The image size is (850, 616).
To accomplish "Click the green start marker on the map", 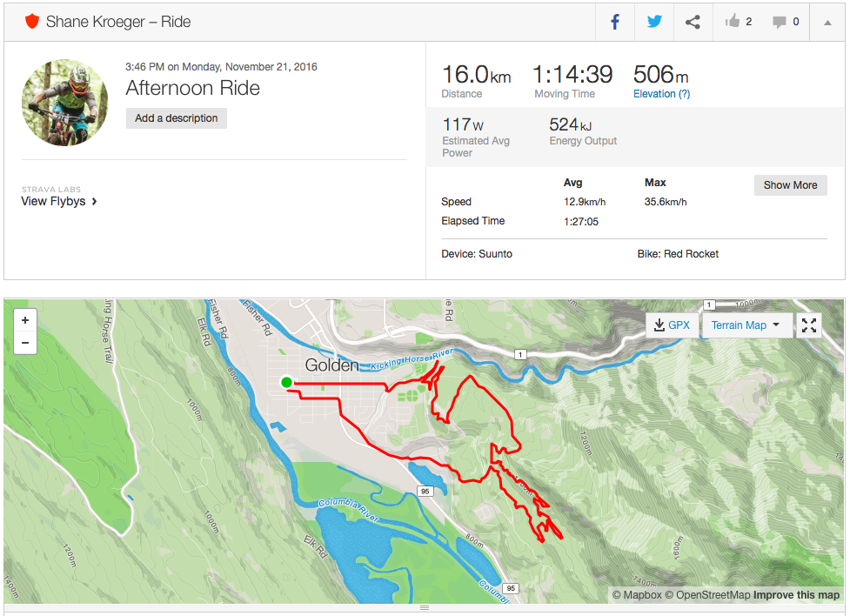I will [x=286, y=382].
